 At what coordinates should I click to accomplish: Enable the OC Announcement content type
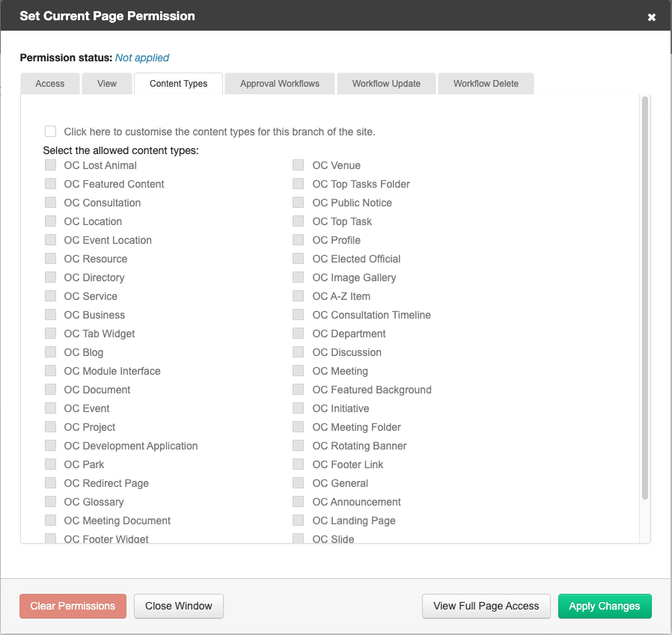298,502
